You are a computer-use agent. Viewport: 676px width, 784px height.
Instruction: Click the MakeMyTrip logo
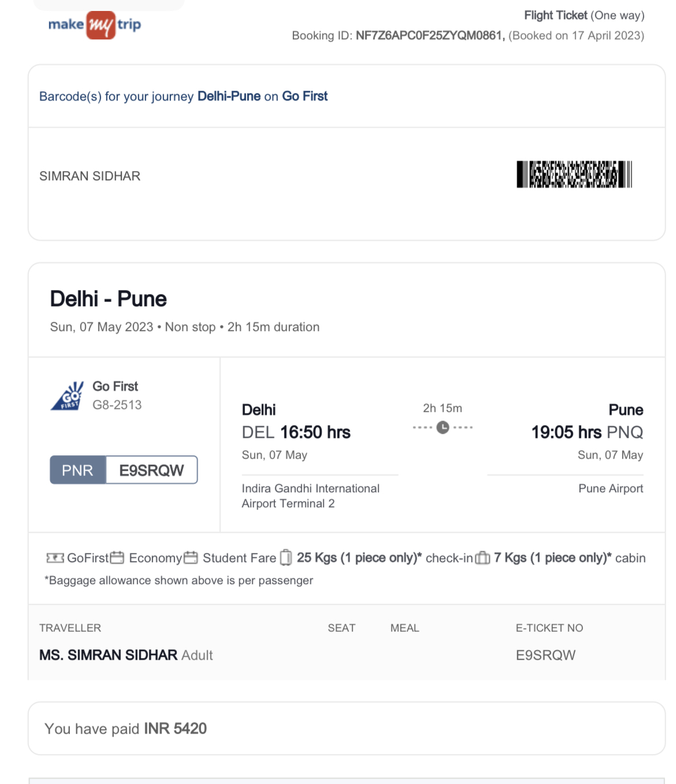click(x=95, y=25)
